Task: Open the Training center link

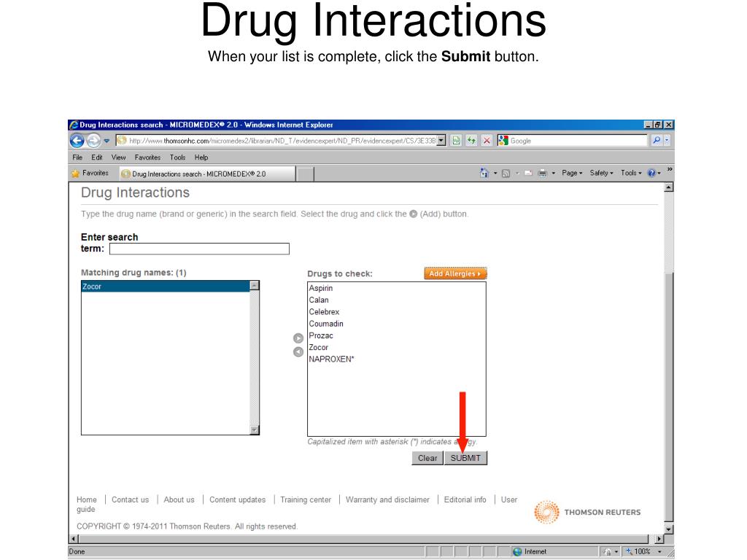Action: coord(306,499)
